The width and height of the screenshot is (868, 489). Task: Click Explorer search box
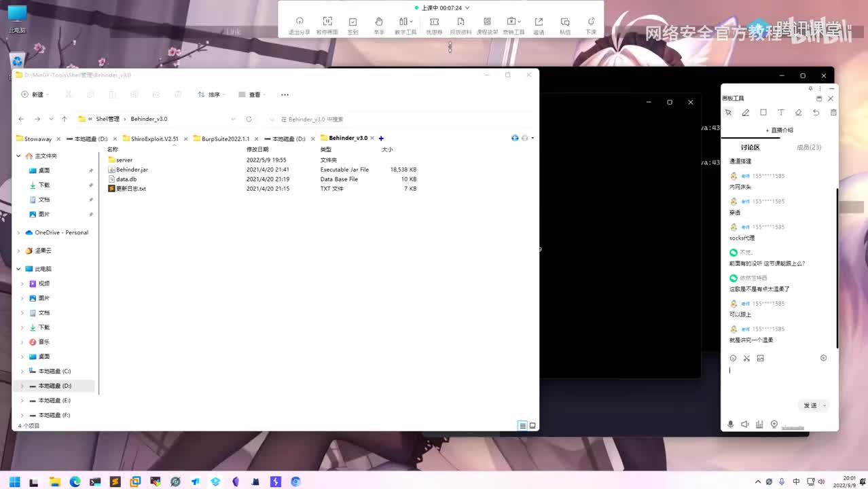(x=399, y=119)
